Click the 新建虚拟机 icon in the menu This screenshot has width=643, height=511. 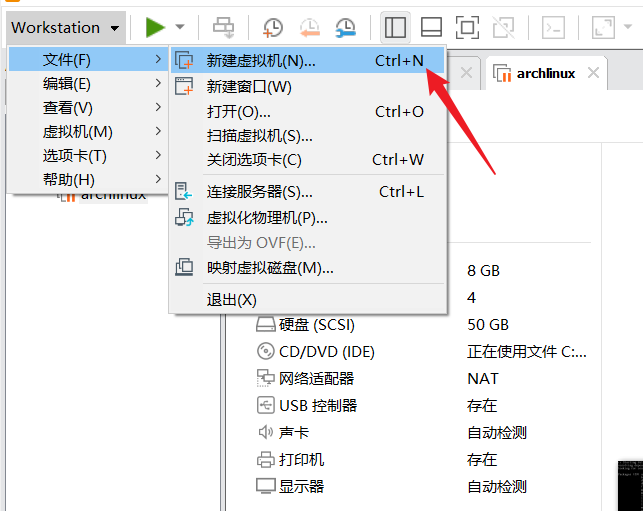tap(184, 61)
